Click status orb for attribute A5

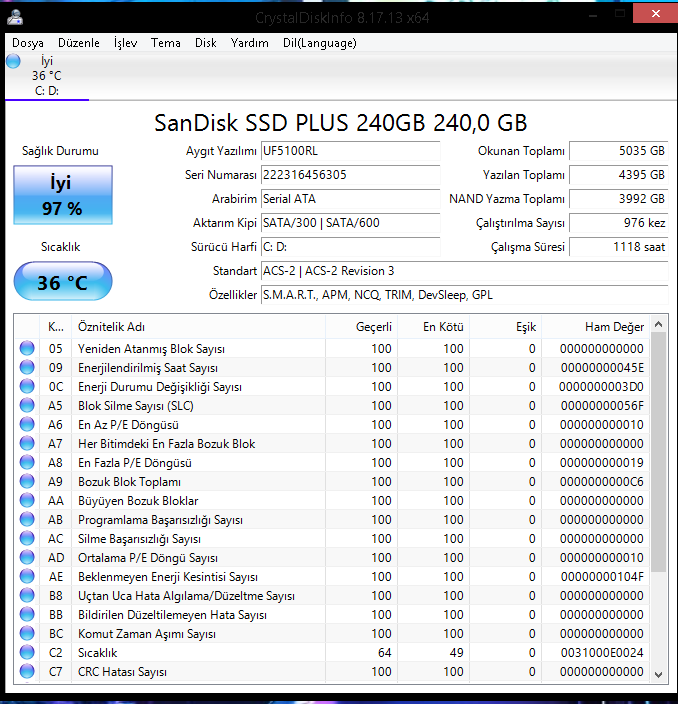click(27, 405)
